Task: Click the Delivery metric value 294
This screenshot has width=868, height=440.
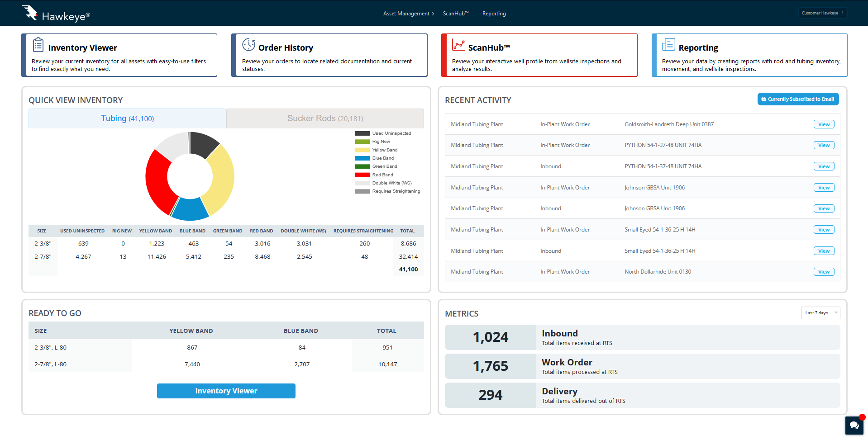Action: point(491,395)
